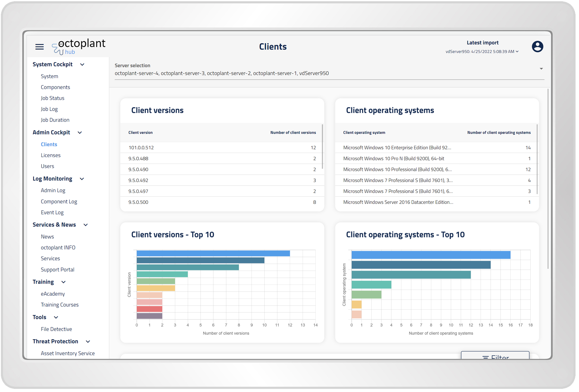The width and height of the screenshot is (579, 392).
Task: Collapse the Admin Cockpit section chevron
Action: click(80, 133)
